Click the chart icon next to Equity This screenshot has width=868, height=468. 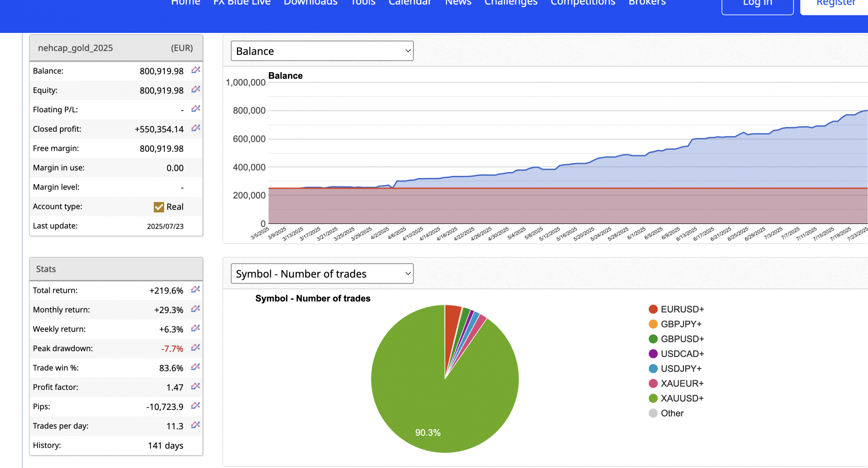(x=196, y=89)
